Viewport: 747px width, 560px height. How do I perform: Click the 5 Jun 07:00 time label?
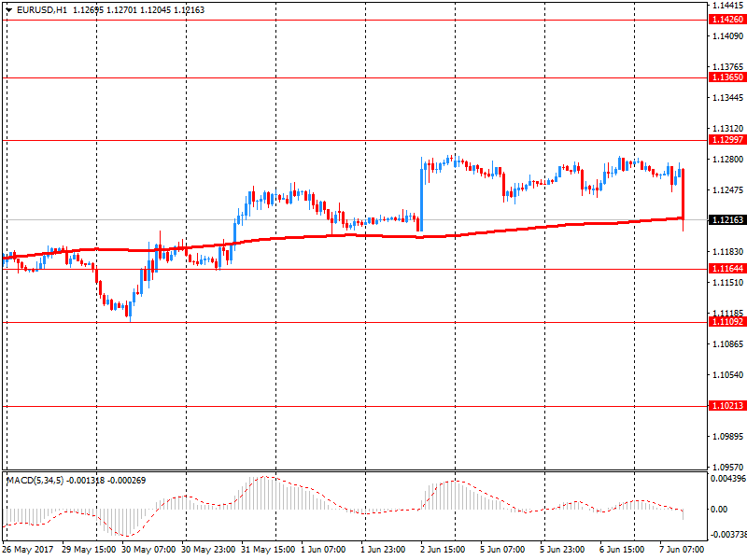click(x=502, y=550)
